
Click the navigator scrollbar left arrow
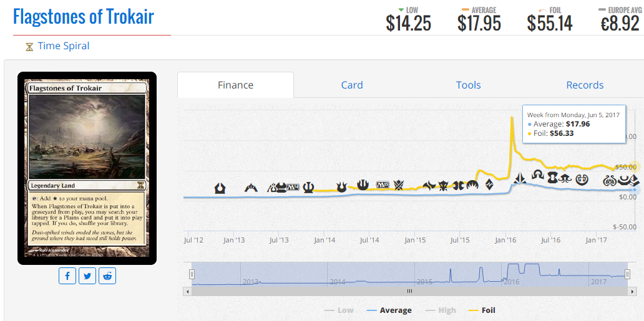[x=187, y=291]
